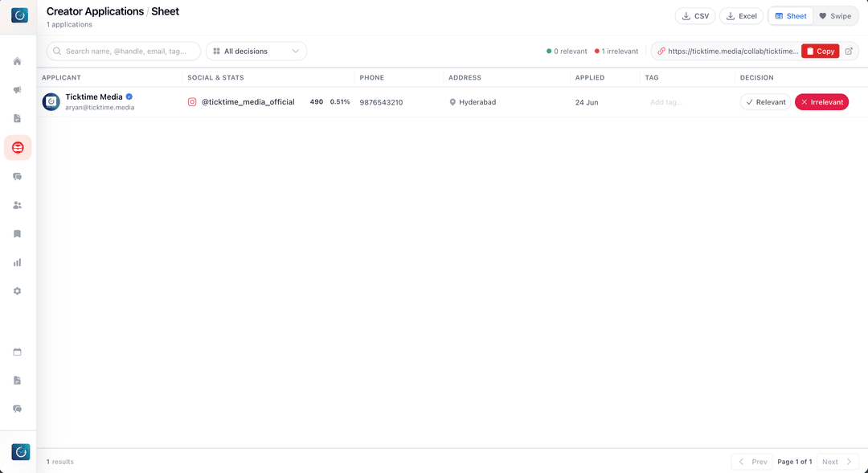Open the settings gear in sidebar

pos(17,290)
